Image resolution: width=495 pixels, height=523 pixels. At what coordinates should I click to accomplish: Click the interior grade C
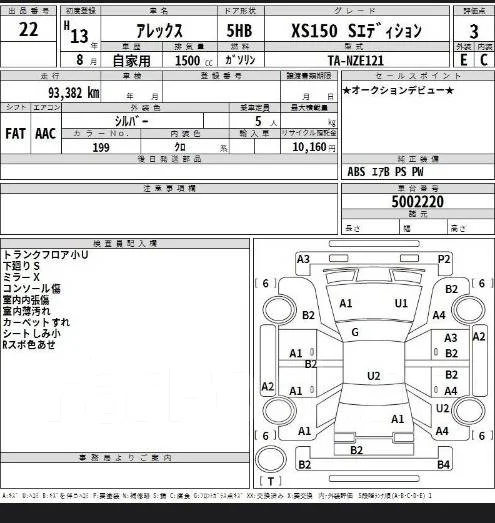pyautogui.click(x=484, y=60)
